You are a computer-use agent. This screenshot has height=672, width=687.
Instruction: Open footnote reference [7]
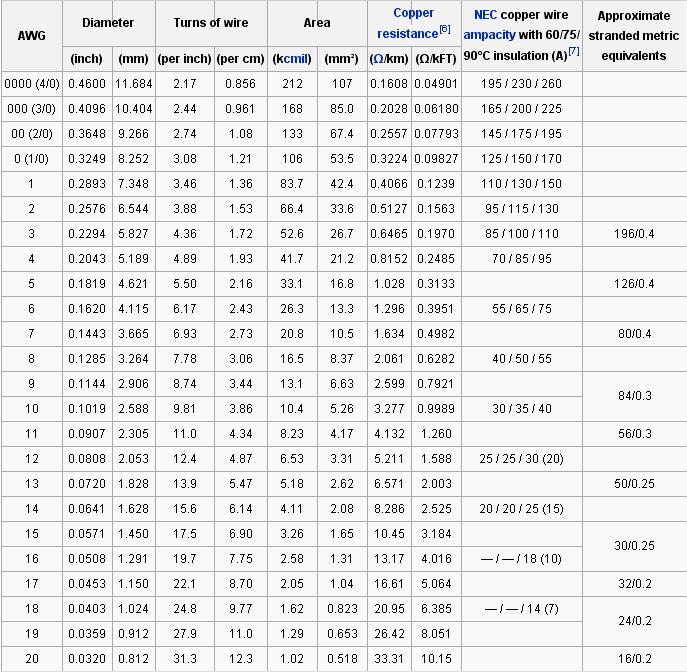(574, 52)
